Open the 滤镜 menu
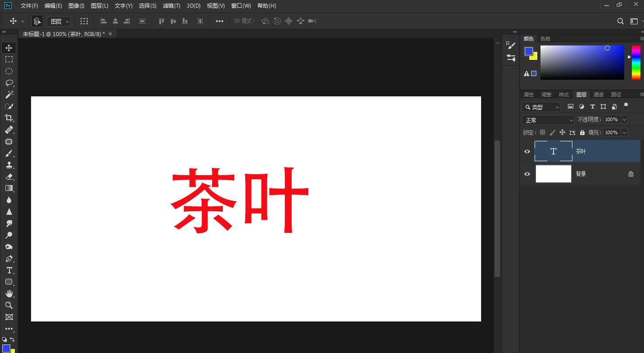The height and width of the screenshot is (353, 644). pos(171,6)
